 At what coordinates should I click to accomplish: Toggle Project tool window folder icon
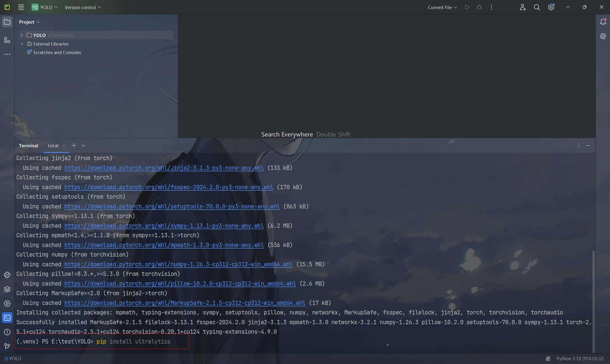coord(7,22)
